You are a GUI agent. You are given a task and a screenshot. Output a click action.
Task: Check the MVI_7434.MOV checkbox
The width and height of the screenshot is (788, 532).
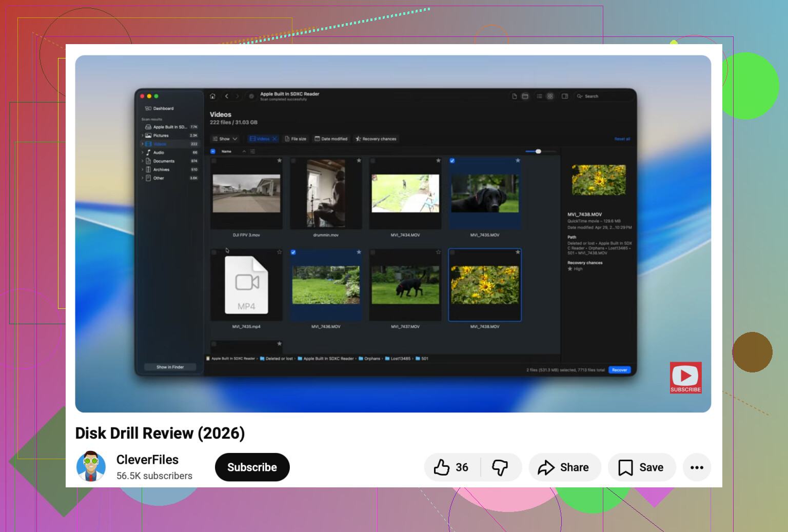coord(373,161)
